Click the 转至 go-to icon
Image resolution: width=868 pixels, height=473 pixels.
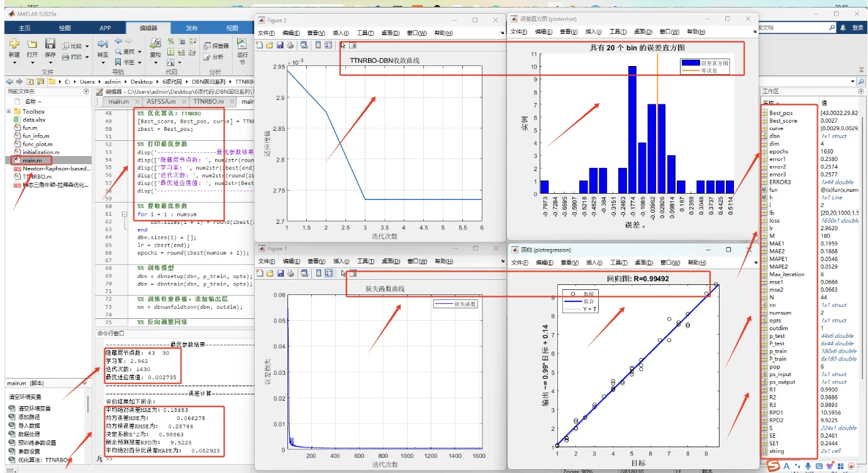pos(103,43)
